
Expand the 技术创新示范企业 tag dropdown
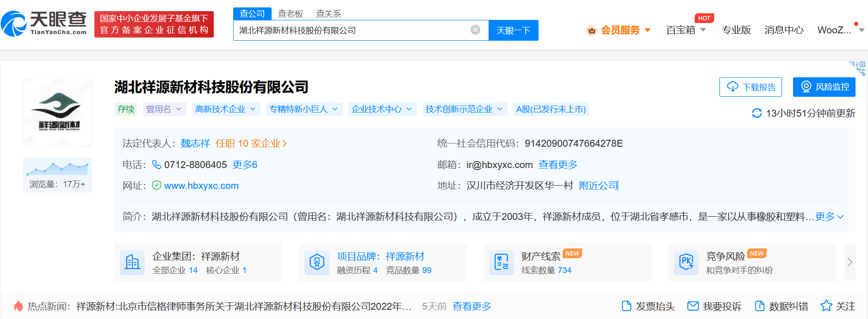click(x=465, y=109)
